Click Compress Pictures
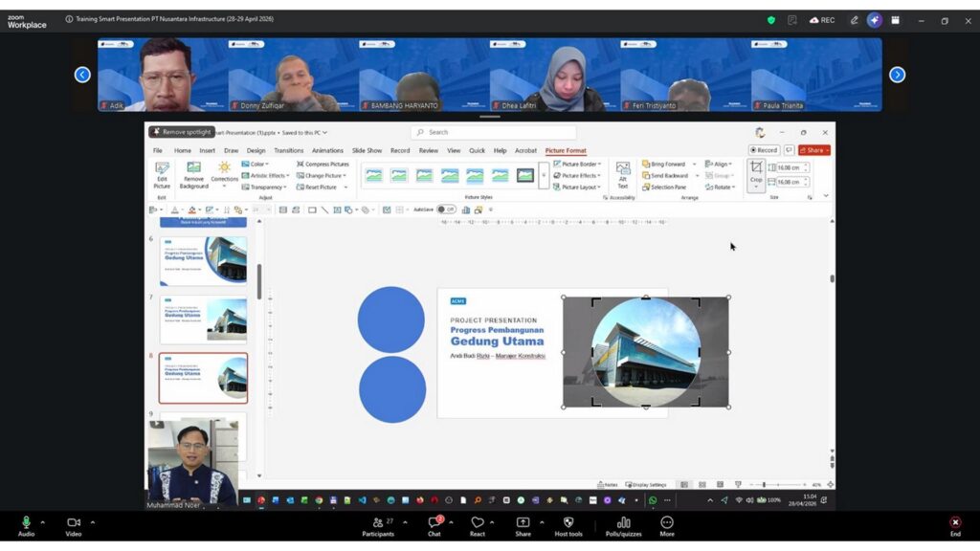Image resolution: width=980 pixels, height=551 pixels. [x=323, y=164]
